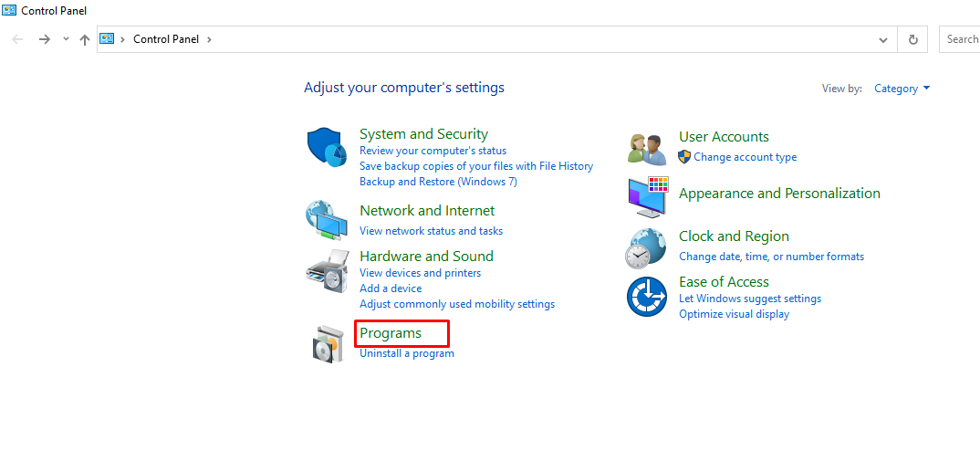
Task: Click the Ease of Access icon
Action: point(647,297)
